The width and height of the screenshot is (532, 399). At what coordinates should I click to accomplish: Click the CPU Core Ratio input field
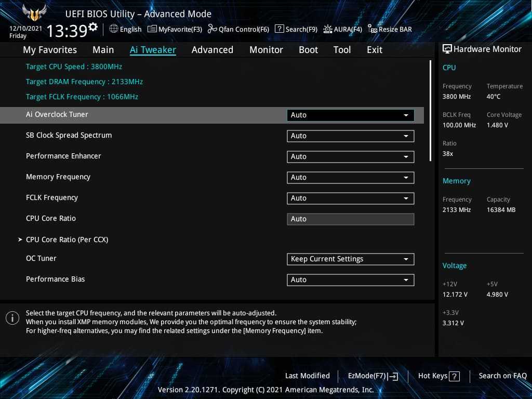click(350, 219)
